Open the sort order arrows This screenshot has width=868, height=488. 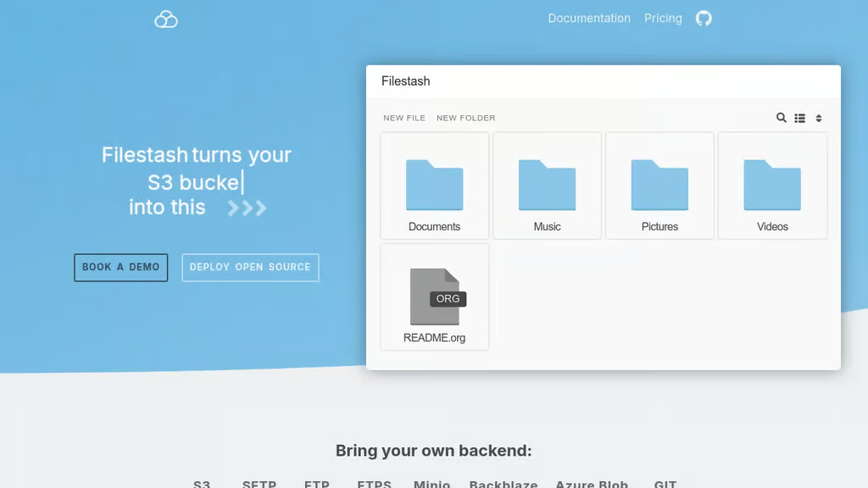pos(819,118)
